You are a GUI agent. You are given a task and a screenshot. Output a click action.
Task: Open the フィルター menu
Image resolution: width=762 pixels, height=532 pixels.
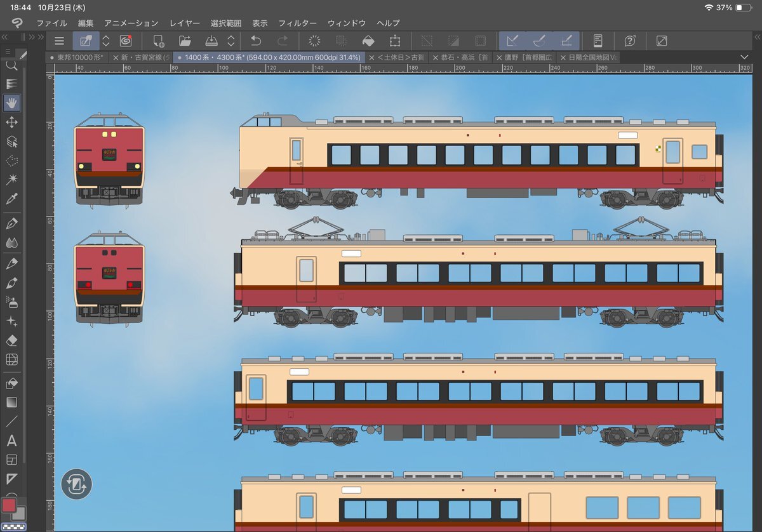(x=297, y=23)
